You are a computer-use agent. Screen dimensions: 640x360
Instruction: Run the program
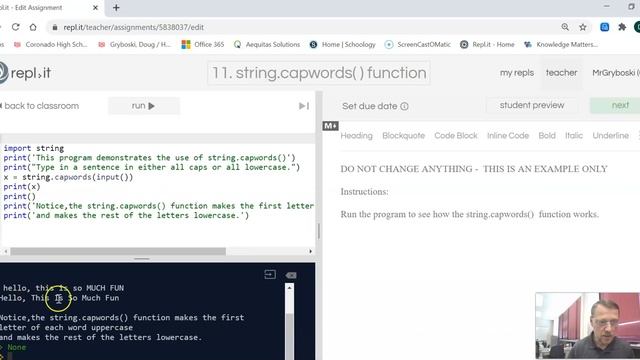[144, 106]
